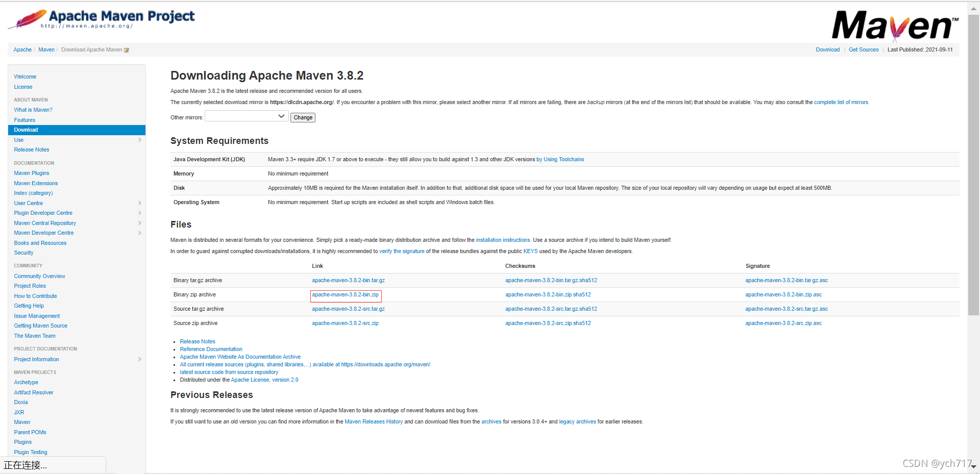Open complete list of mirrors link

point(841,102)
